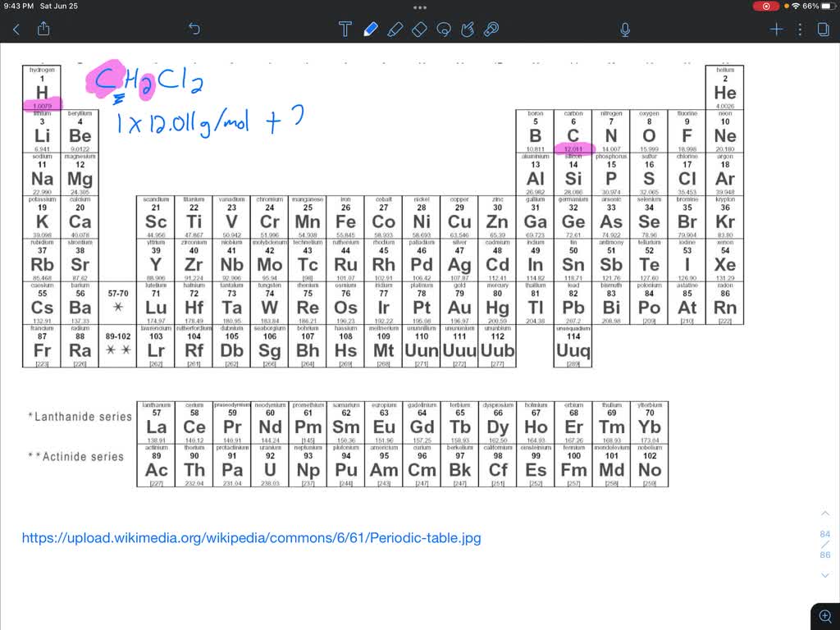Pick the Eraser tool
The image size is (840, 630).
[x=419, y=30]
